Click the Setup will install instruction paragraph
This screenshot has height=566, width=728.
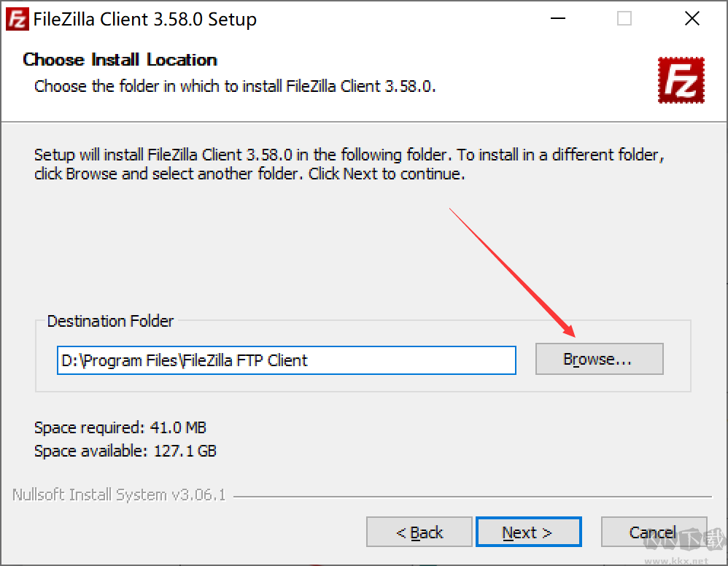(349, 164)
